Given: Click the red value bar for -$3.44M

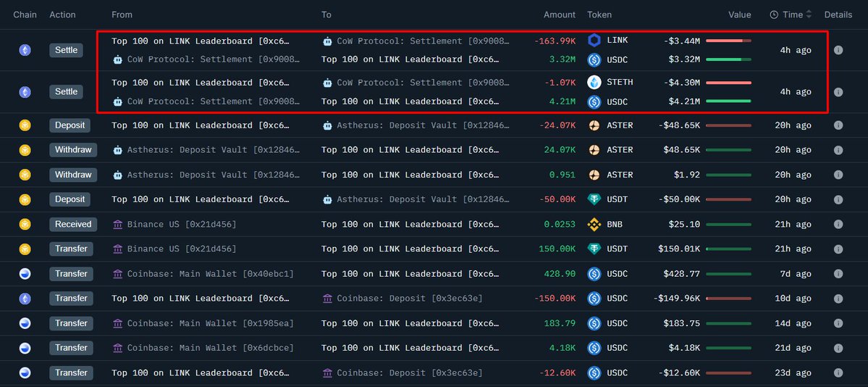Looking at the screenshot, I should click(728, 41).
